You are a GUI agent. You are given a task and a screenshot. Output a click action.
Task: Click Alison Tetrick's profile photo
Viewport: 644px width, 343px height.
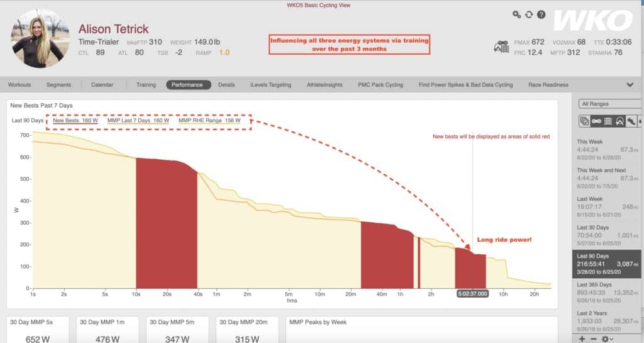(x=40, y=38)
